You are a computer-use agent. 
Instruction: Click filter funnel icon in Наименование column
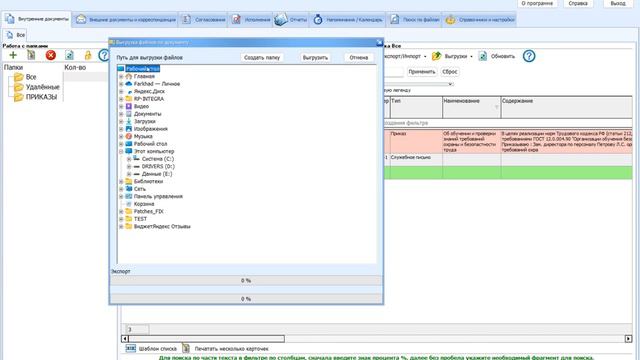(x=496, y=107)
